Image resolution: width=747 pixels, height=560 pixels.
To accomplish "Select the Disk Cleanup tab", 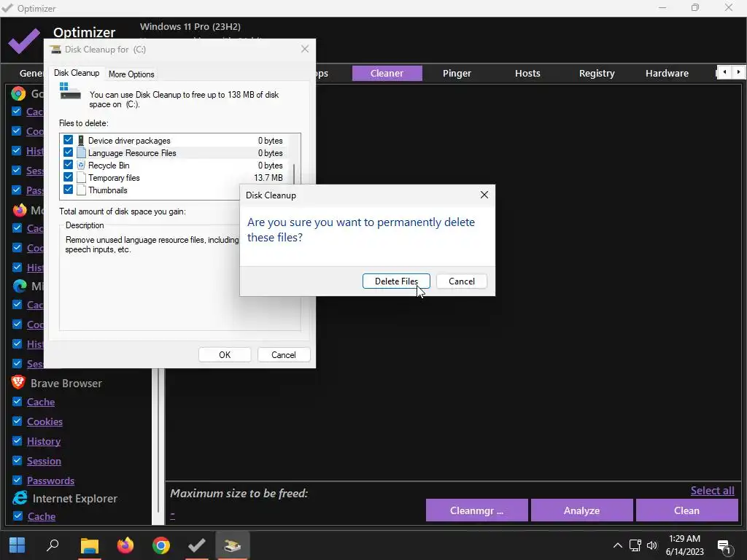I will pyautogui.click(x=76, y=73).
